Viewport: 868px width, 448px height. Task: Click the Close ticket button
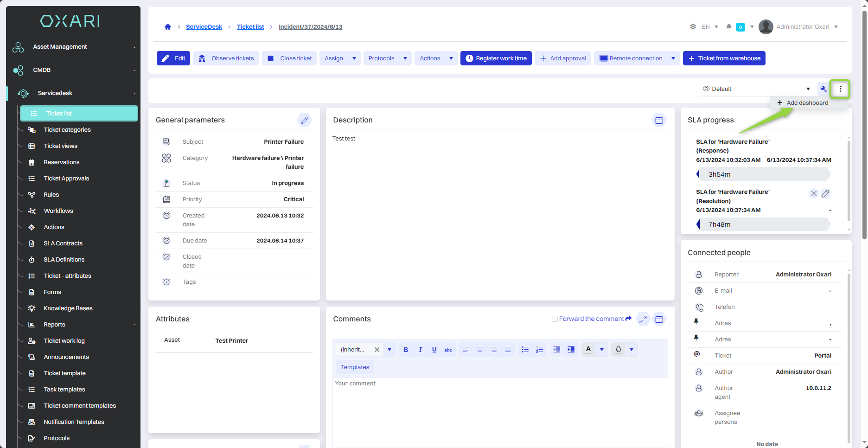tap(290, 58)
